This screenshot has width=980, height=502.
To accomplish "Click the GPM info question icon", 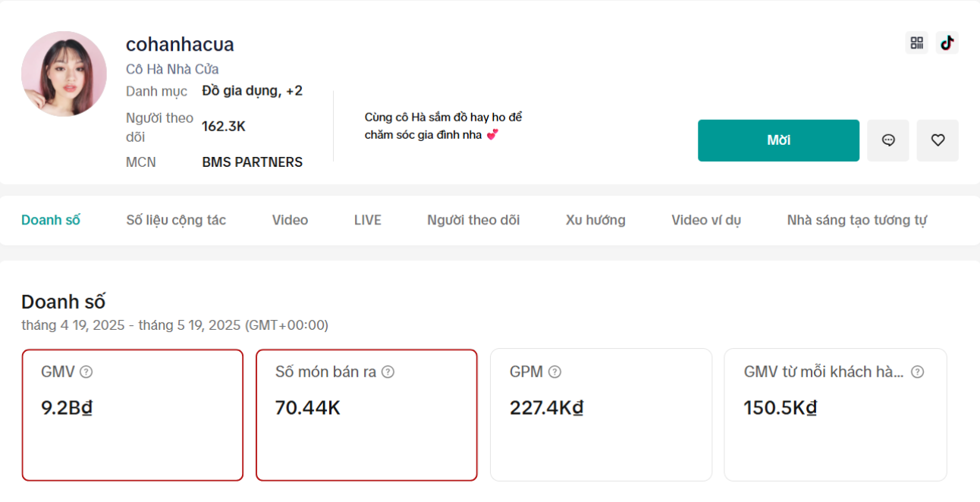I will point(554,372).
